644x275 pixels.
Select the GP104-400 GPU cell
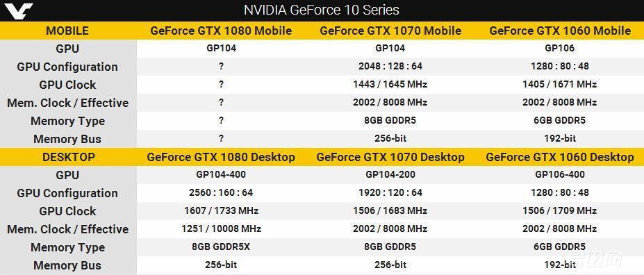point(221,175)
